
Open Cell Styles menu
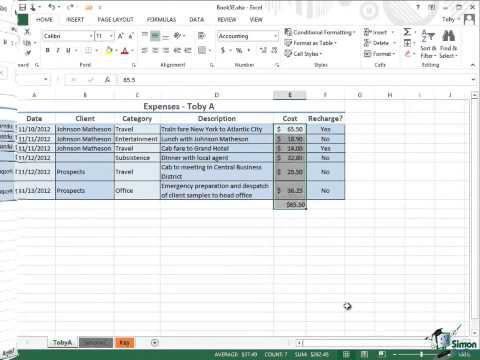(x=303, y=54)
